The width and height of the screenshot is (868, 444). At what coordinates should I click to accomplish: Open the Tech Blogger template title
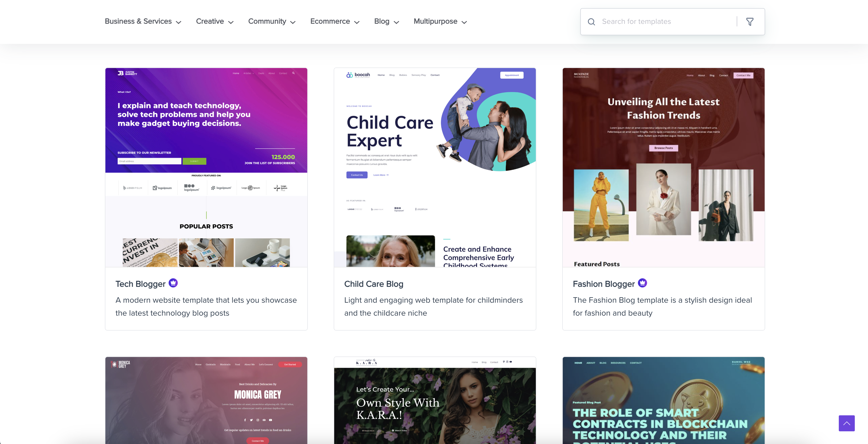pos(140,284)
